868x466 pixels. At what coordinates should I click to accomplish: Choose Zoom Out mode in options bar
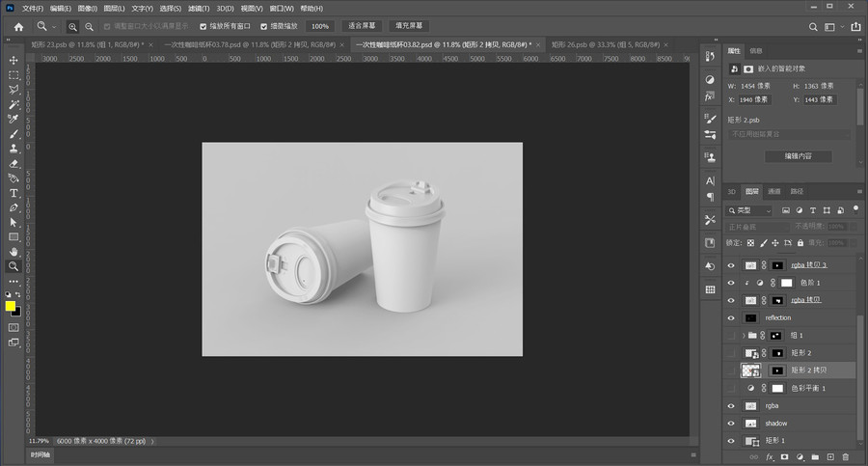[x=89, y=27]
